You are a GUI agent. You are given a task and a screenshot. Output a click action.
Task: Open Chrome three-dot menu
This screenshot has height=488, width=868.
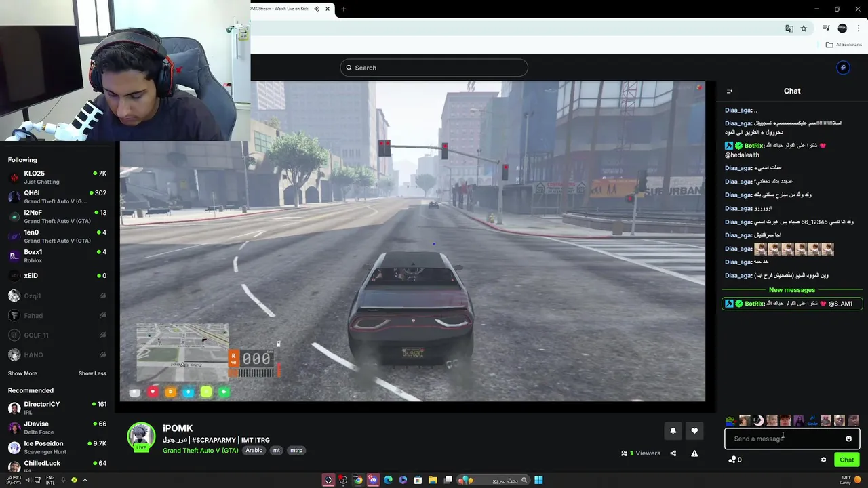click(x=859, y=28)
